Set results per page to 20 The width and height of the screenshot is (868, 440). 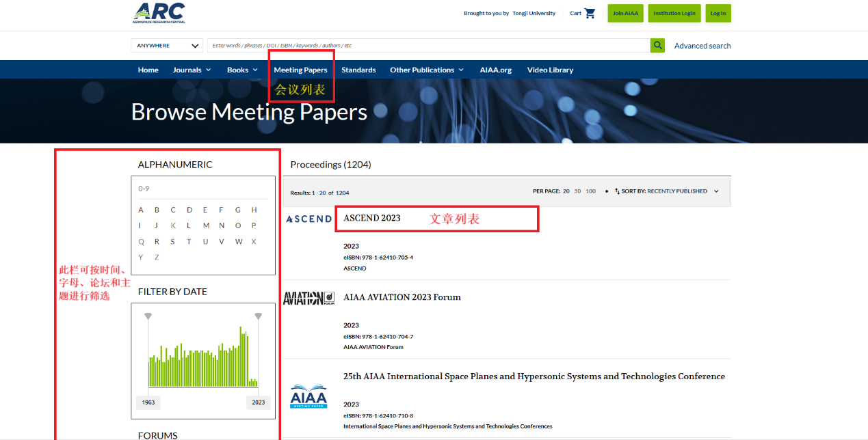pyautogui.click(x=566, y=191)
